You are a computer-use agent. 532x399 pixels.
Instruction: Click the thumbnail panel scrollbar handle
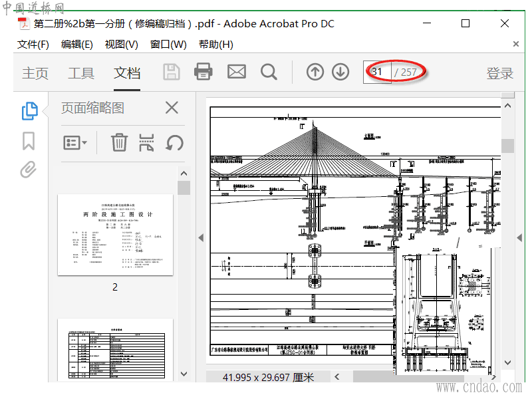pyautogui.click(x=184, y=188)
